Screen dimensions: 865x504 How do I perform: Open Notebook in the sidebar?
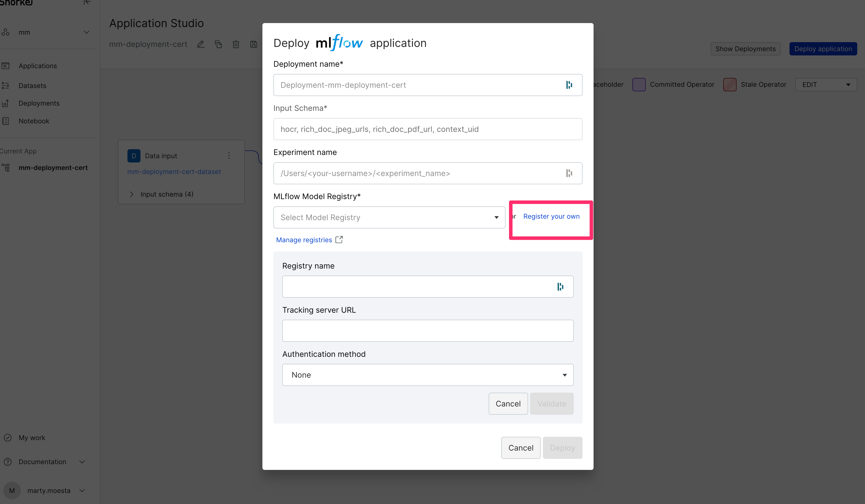pyautogui.click(x=34, y=121)
